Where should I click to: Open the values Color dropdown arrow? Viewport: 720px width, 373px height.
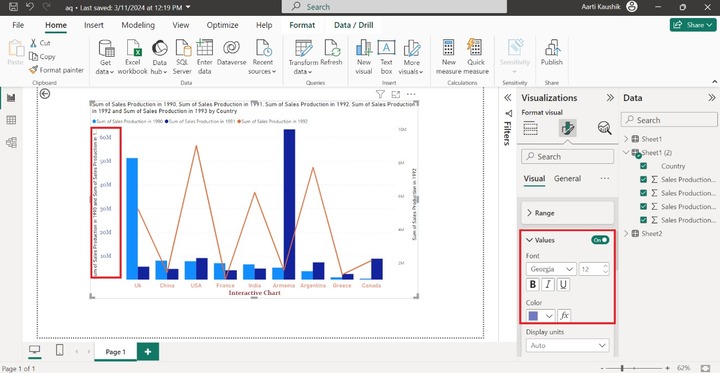click(549, 316)
